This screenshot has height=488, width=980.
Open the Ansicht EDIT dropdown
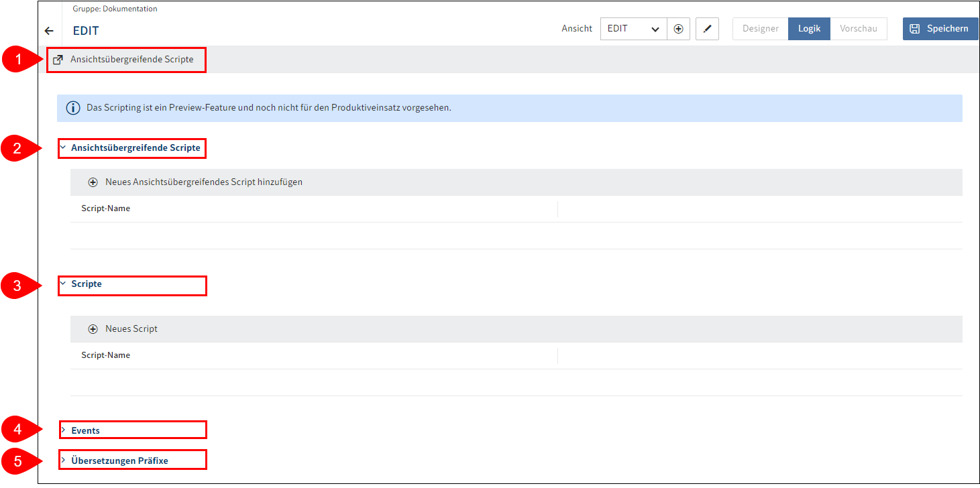[x=633, y=29]
